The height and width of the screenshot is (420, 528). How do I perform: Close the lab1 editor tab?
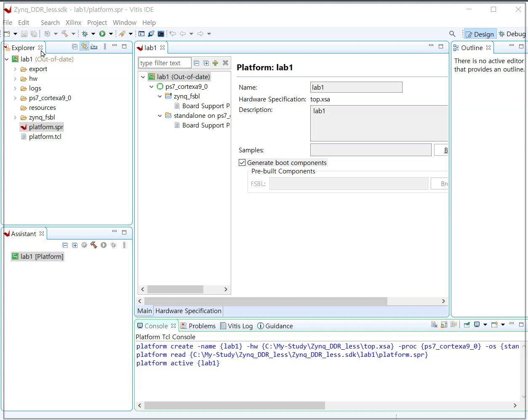click(162, 48)
